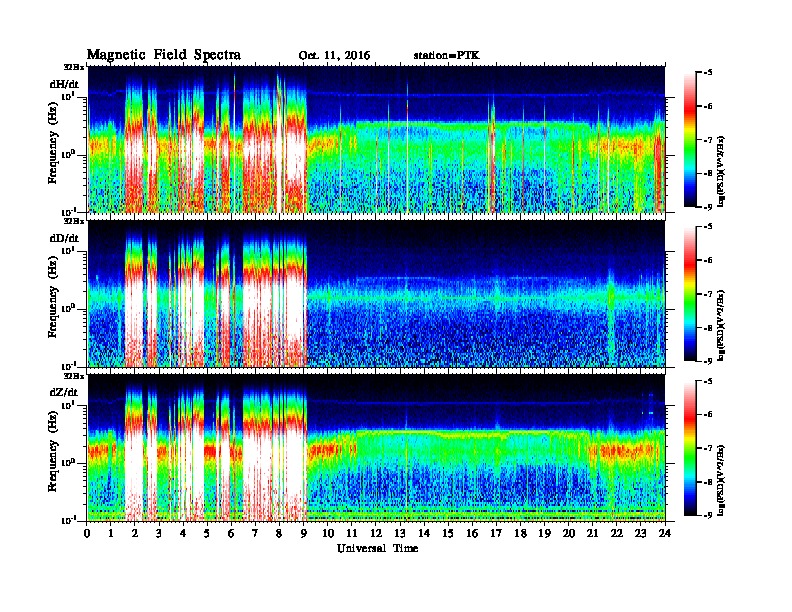Click the dD/dt spectrogram plot

(376, 294)
